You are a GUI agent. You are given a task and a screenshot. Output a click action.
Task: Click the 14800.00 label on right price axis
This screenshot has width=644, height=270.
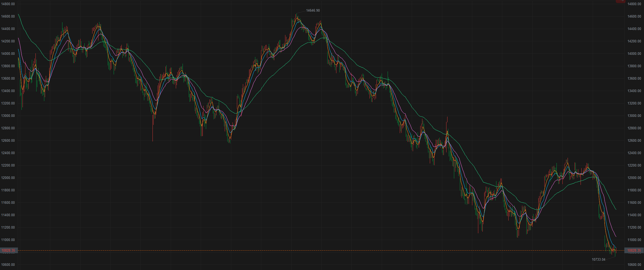(634, 4)
